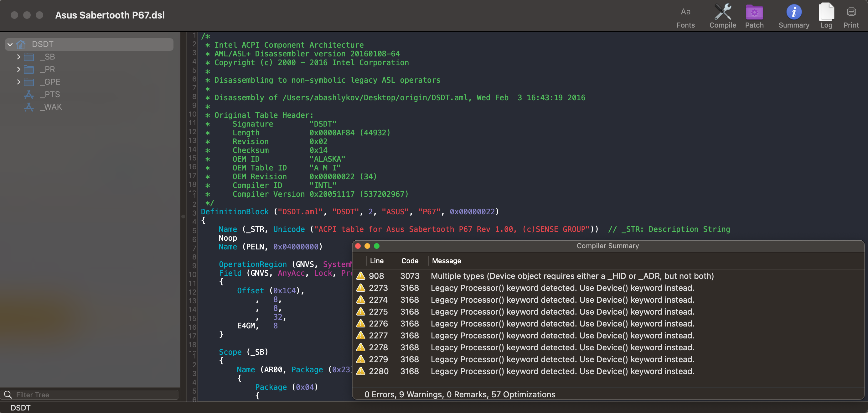868x413 pixels.
Task: Close the Compiler Summary window
Action: pyautogui.click(x=358, y=246)
